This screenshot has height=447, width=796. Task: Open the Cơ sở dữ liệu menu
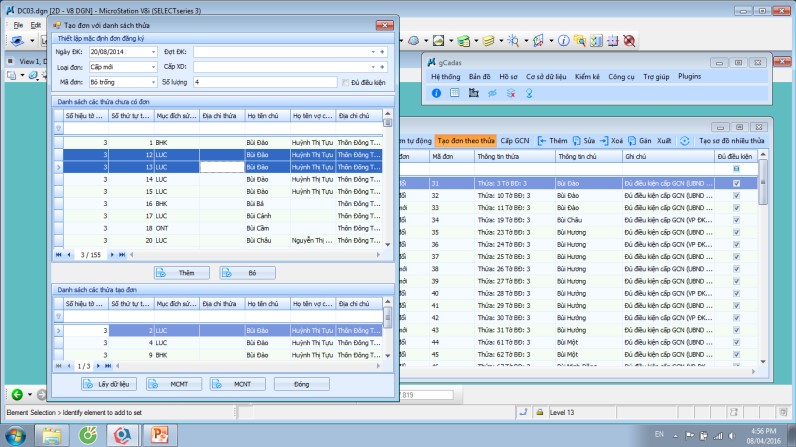tap(546, 76)
